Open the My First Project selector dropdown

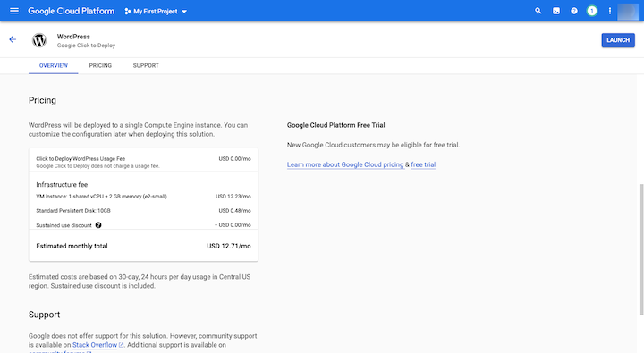coord(156,11)
